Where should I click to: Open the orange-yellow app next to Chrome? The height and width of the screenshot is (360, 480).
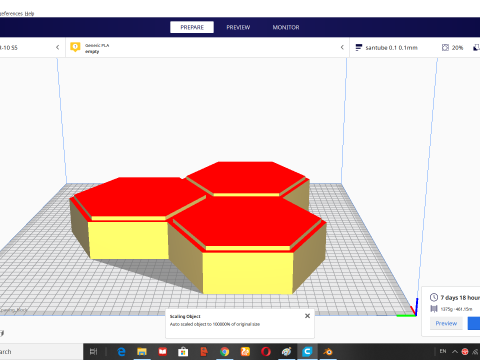(245, 352)
